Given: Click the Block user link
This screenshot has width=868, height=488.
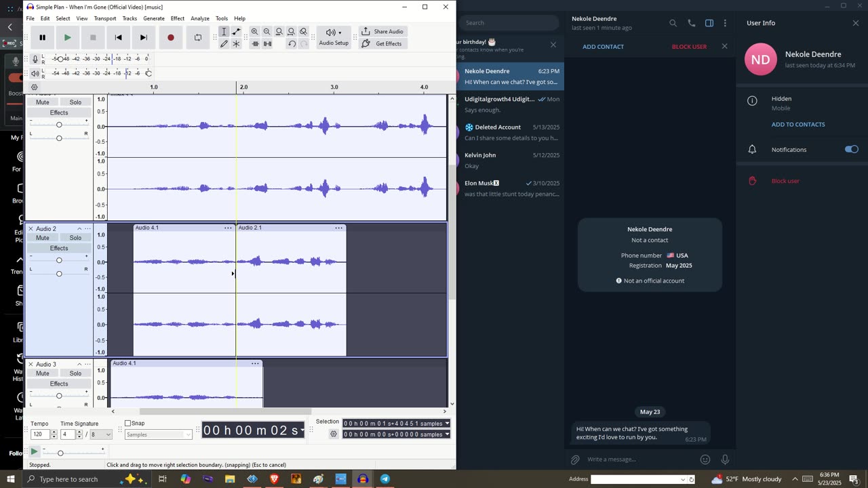Looking at the screenshot, I should point(785,181).
